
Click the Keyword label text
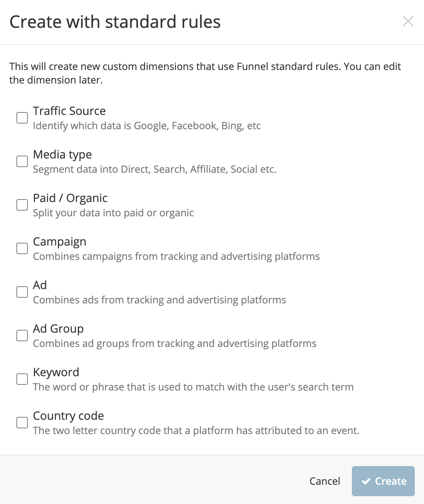56,372
